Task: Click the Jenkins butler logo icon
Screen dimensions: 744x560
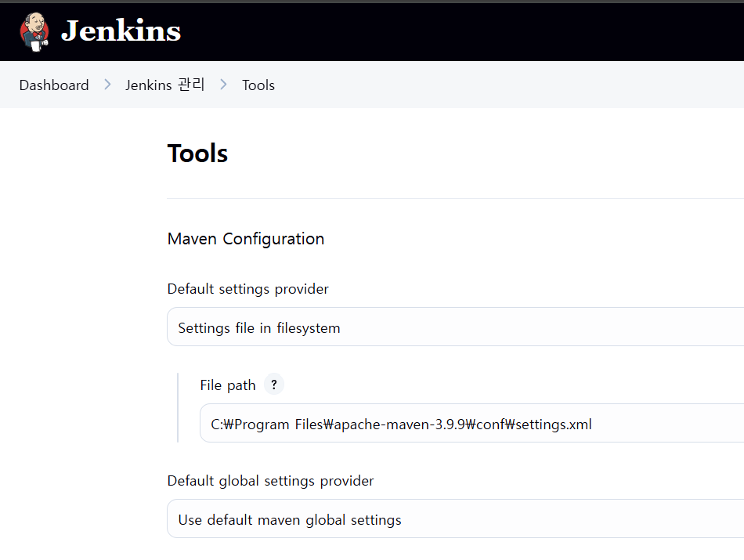Action: click(34, 32)
